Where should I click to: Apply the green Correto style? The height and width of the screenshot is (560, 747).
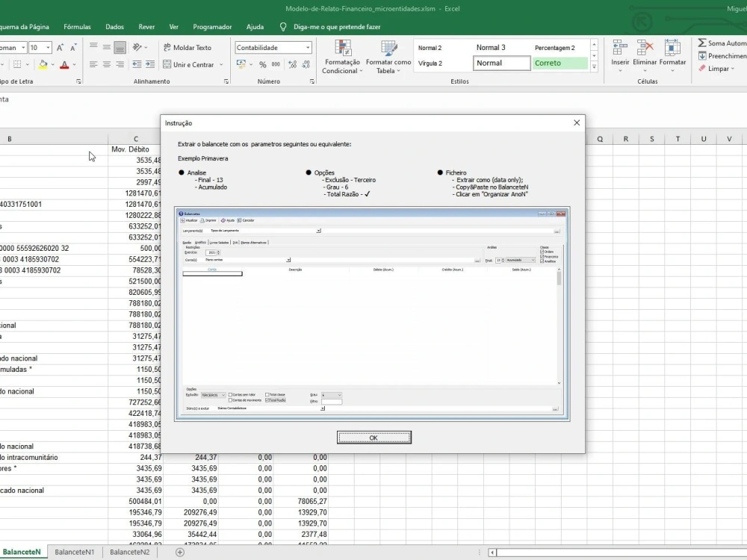[x=560, y=63]
